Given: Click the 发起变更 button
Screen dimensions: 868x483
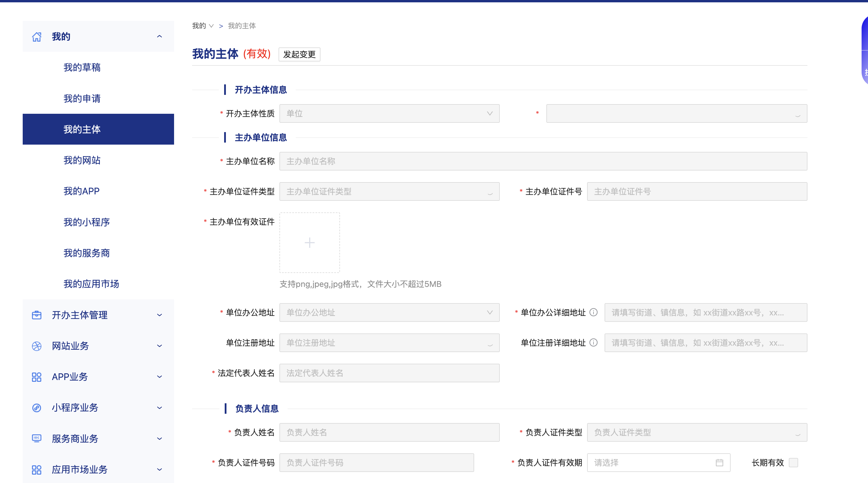Looking at the screenshot, I should [299, 54].
